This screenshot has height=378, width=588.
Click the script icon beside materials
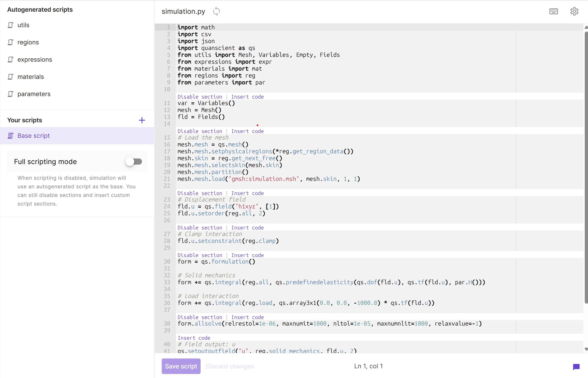pos(10,77)
